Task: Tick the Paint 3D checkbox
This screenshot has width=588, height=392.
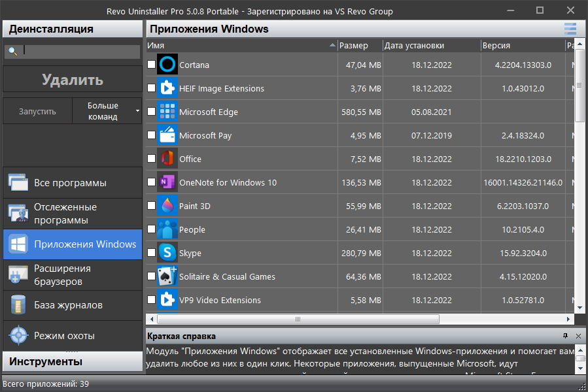Action: (151, 205)
